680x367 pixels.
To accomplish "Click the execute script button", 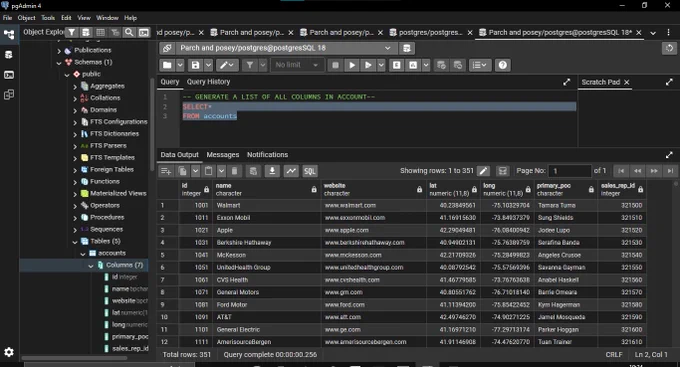I will click(368, 65).
